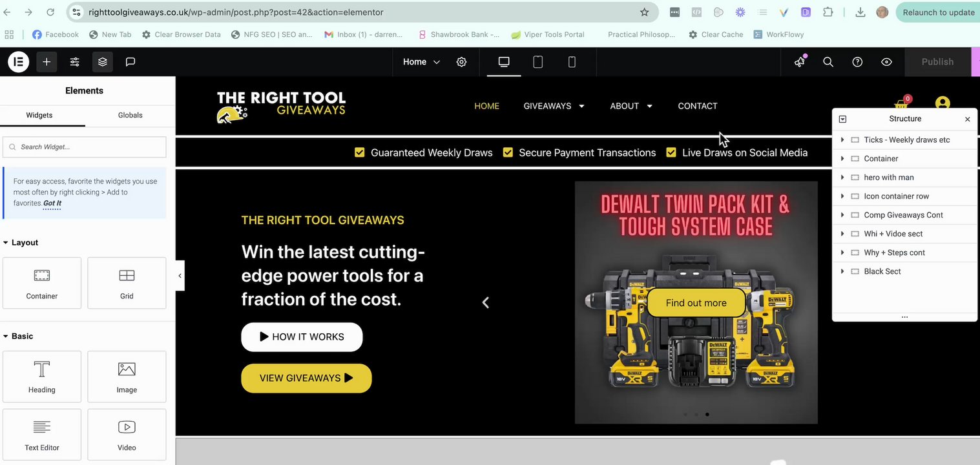The image size is (980, 465).
Task: Click the Search Widget input field
Action: 85,147
